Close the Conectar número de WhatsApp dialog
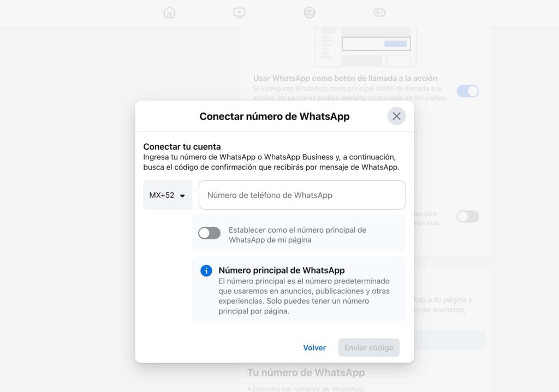The width and height of the screenshot is (559, 392). (x=396, y=116)
